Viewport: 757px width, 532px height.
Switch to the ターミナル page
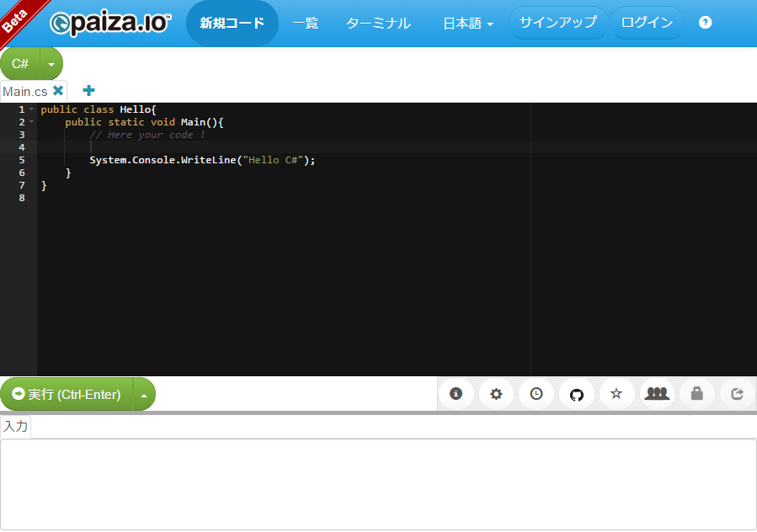378,24
